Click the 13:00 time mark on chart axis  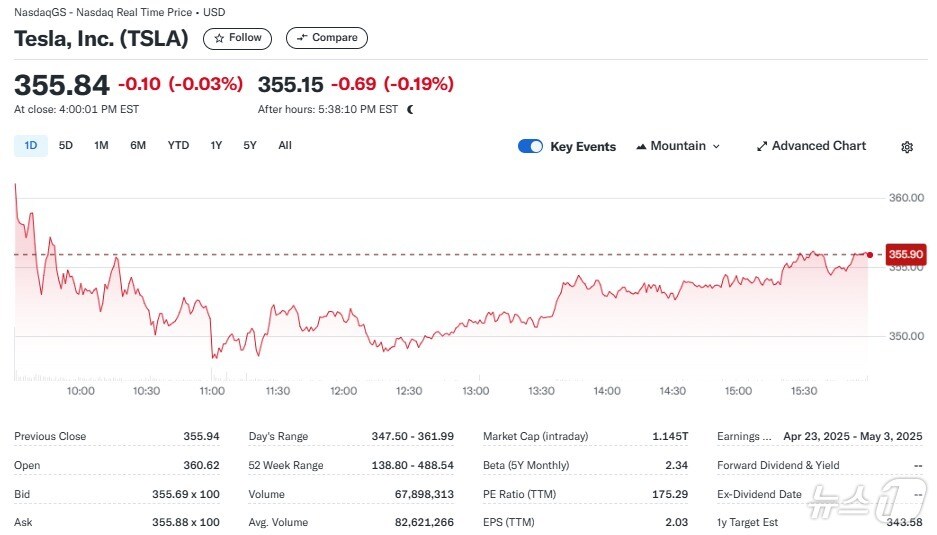pos(474,391)
